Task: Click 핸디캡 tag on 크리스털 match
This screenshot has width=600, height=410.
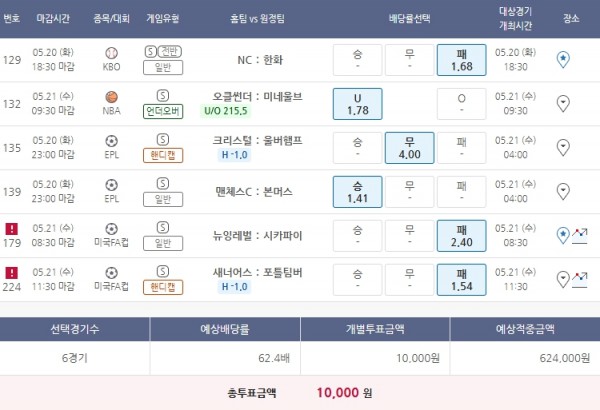Action: click(x=163, y=154)
